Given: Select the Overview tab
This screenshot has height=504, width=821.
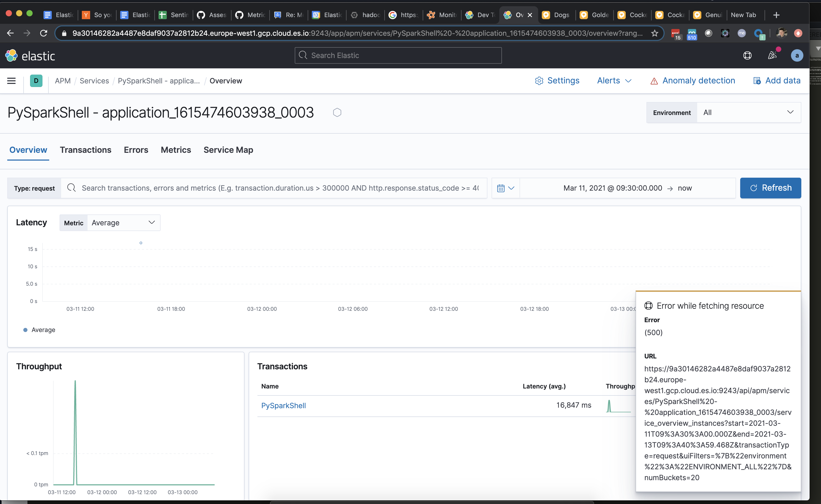Looking at the screenshot, I should 28,150.
